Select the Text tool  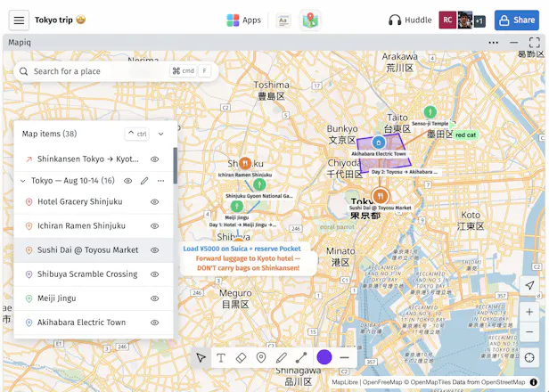coord(221,358)
